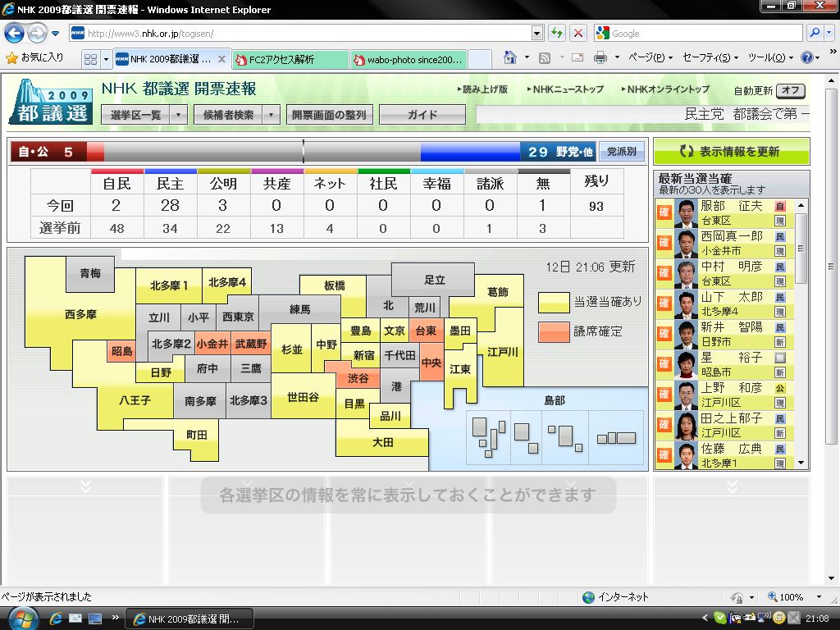
Task: Click the Stop loading red X icon
Action: point(578,33)
